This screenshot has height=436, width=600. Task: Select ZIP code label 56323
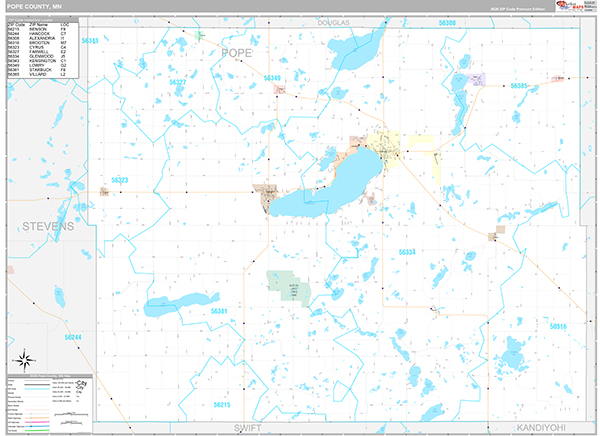point(120,180)
